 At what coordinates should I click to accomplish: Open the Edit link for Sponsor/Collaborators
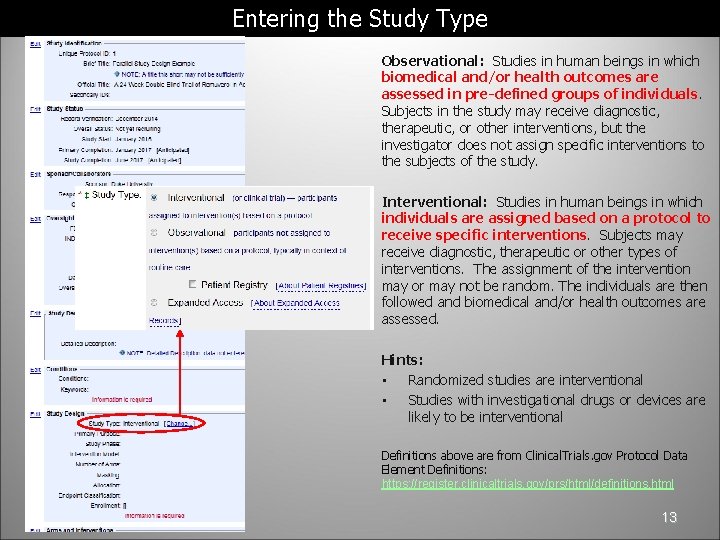(35, 174)
